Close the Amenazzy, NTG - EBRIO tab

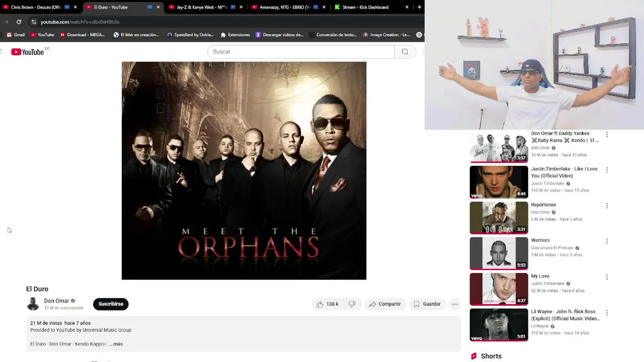324,7
